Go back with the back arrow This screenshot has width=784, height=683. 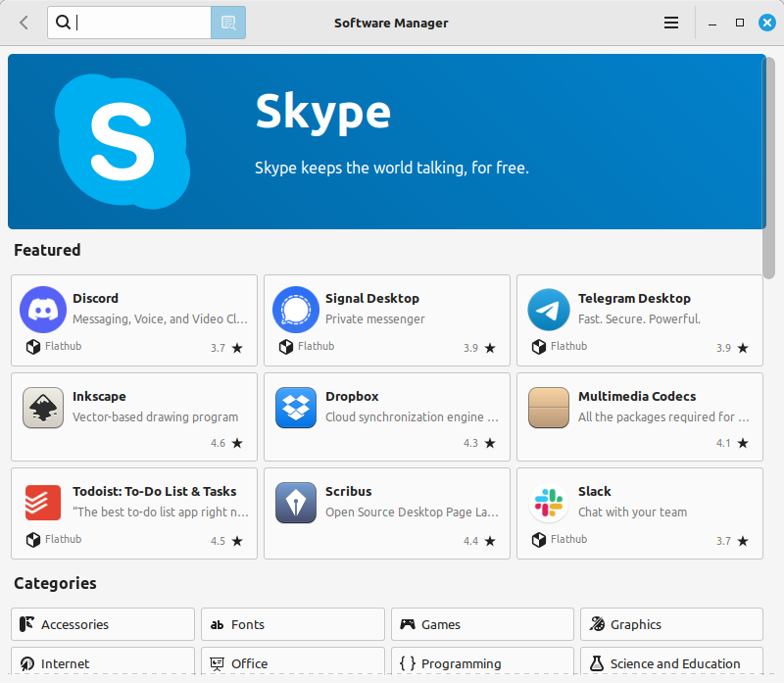point(24,23)
